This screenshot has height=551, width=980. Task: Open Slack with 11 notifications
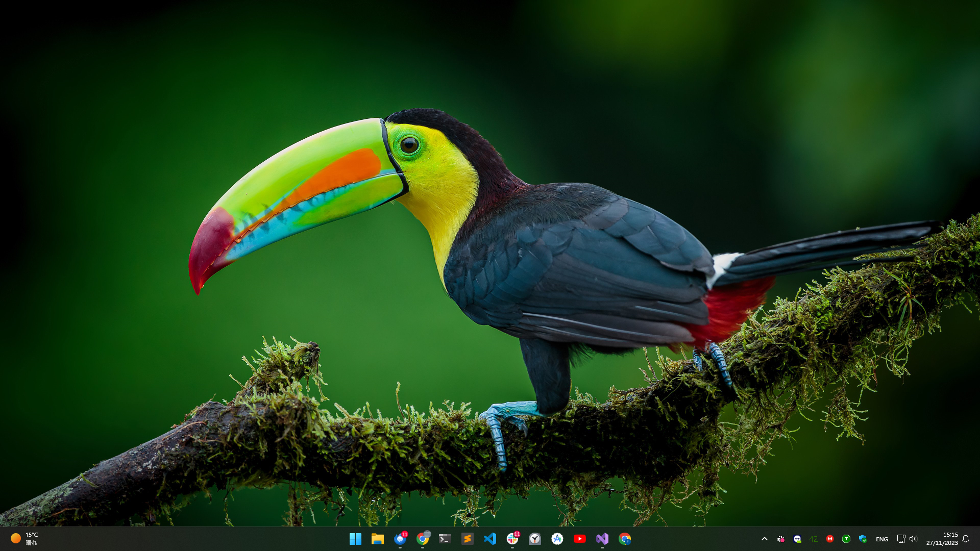click(x=512, y=539)
